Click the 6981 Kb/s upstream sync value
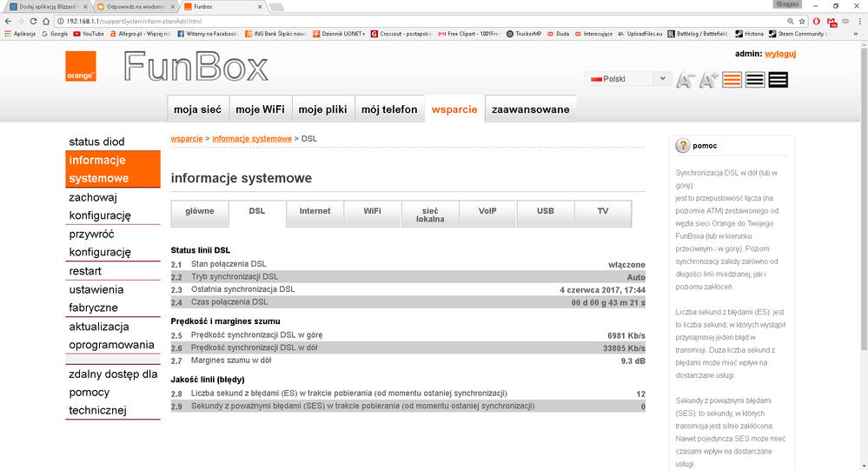This screenshot has width=868, height=470. pos(626,335)
